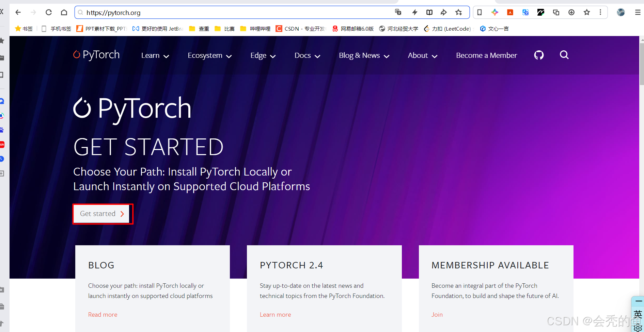Screen dimensions: 644x332
Task: Click the Get started button
Action: coord(102,214)
